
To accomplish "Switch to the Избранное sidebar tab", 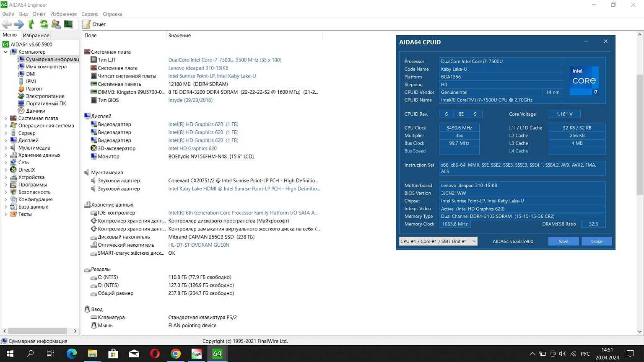I will point(36,36).
